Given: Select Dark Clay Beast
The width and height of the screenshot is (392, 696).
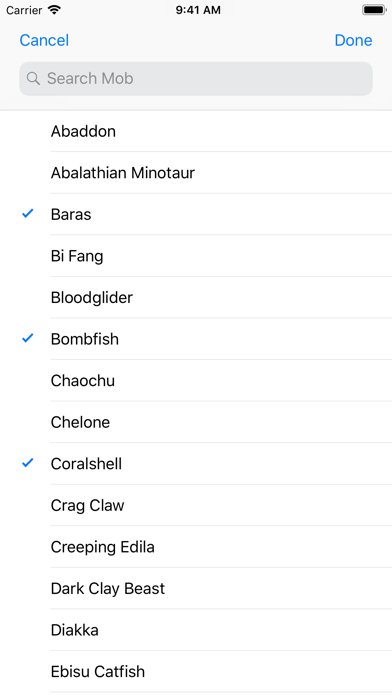Looking at the screenshot, I should click(196, 588).
